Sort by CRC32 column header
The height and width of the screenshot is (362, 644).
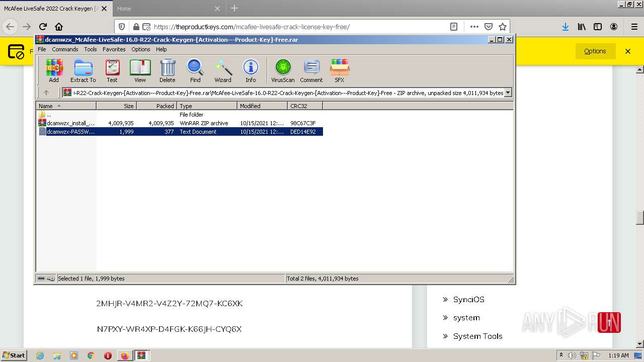pos(305,106)
